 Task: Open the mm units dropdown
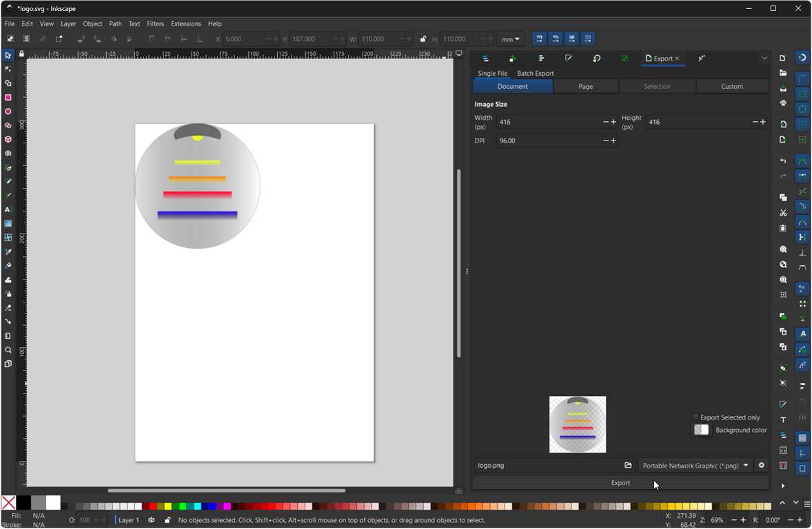pos(510,39)
